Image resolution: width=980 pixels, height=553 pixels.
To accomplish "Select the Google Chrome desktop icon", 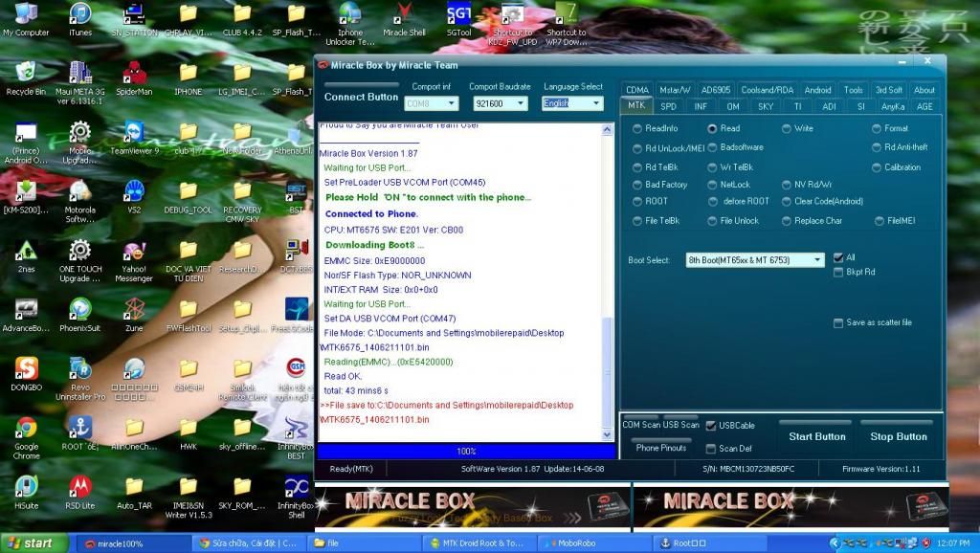I will pyautogui.click(x=26, y=438).
